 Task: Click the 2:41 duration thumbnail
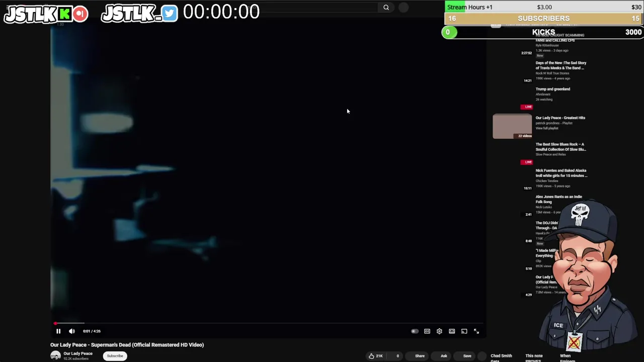[x=528, y=215]
